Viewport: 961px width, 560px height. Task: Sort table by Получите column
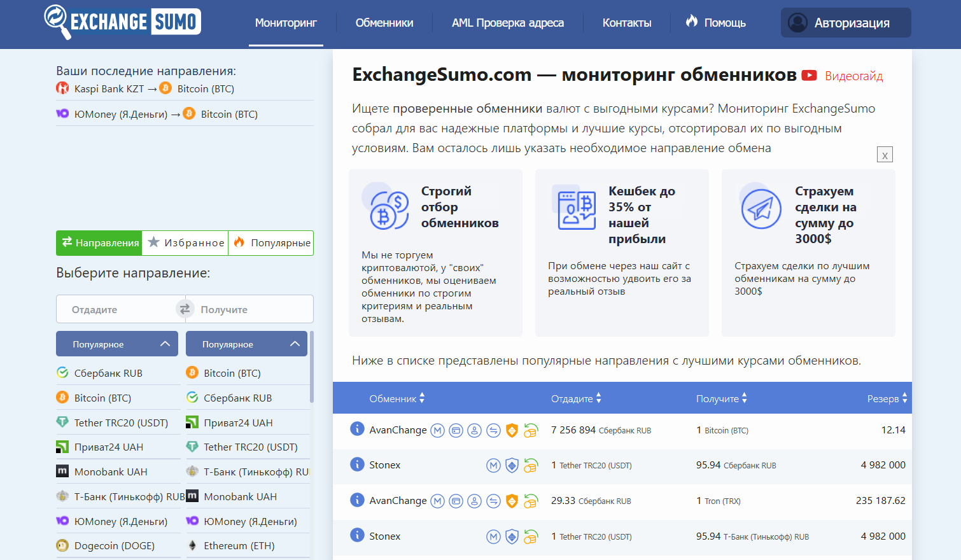(x=721, y=398)
